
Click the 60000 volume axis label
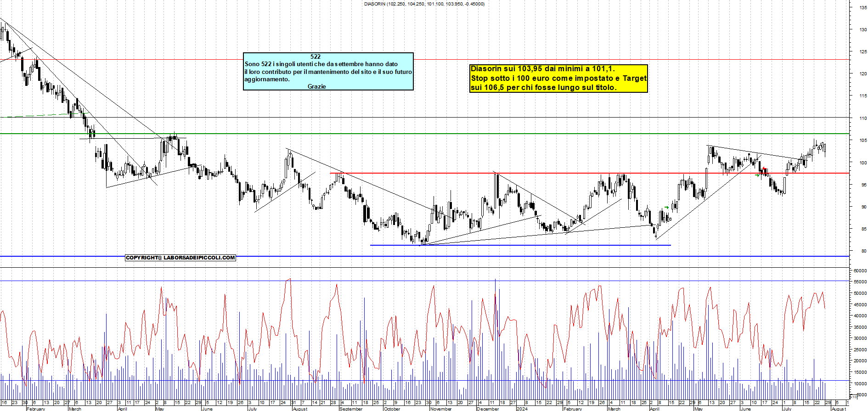(860, 271)
